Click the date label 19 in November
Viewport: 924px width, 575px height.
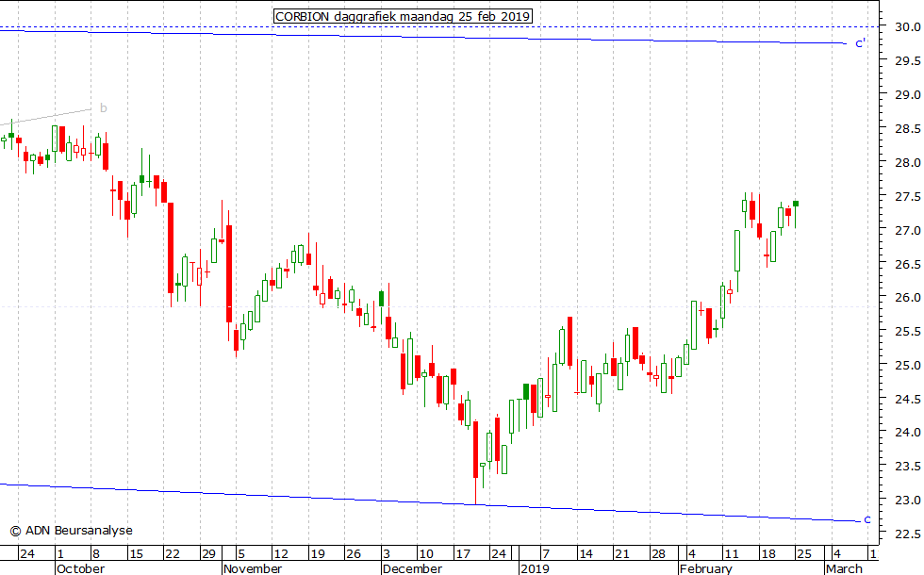pos(318,554)
